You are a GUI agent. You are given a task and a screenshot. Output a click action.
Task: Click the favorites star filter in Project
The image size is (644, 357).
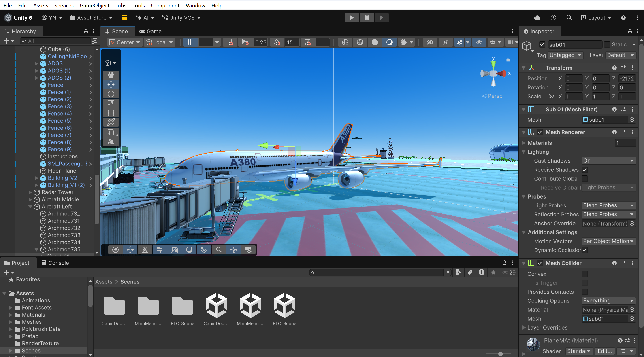493,272
